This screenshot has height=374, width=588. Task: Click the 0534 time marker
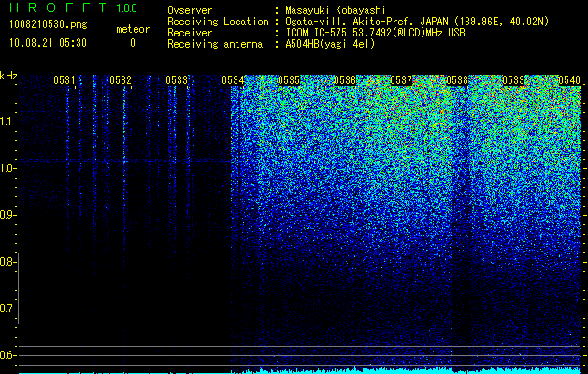click(x=233, y=80)
